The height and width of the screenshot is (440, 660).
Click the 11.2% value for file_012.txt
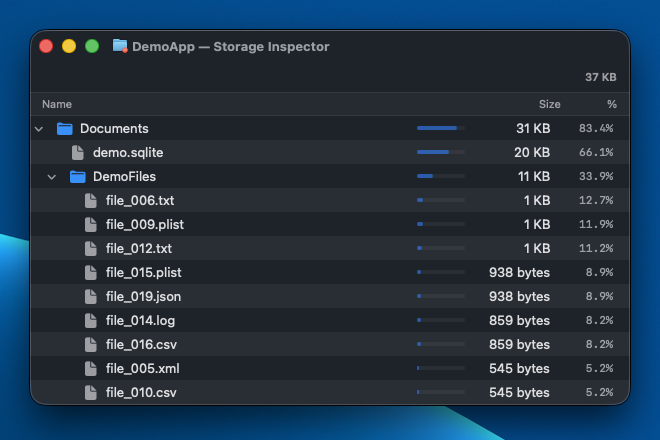click(596, 248)
